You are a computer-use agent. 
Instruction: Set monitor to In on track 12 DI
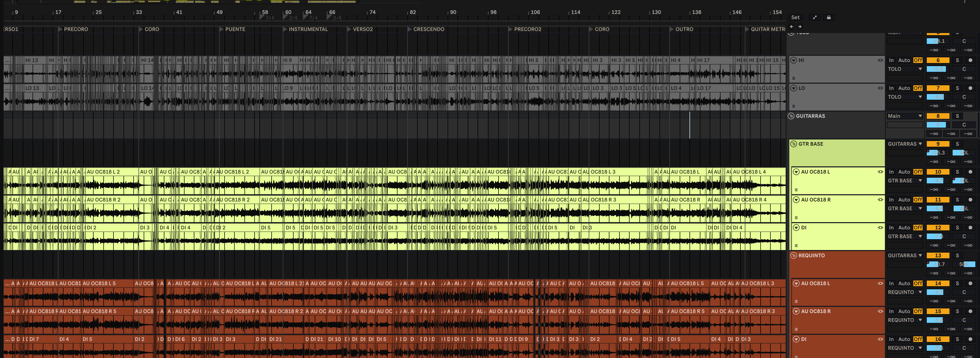891,228
